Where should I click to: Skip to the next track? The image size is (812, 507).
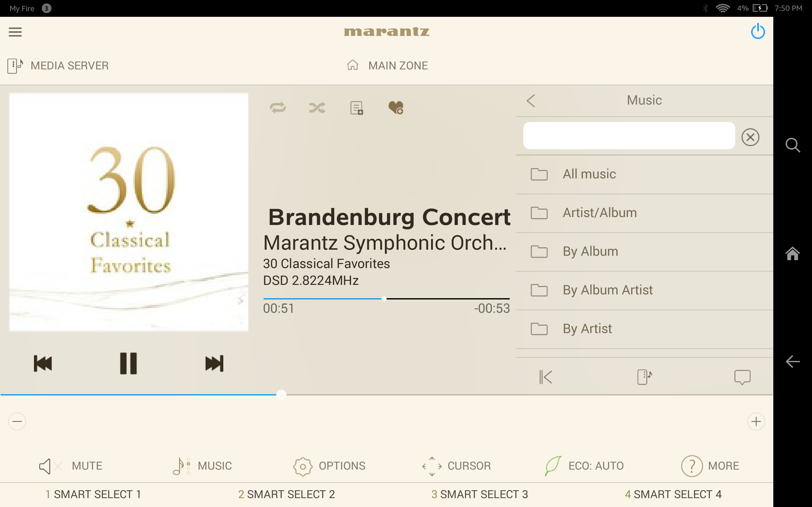(214, 363)
